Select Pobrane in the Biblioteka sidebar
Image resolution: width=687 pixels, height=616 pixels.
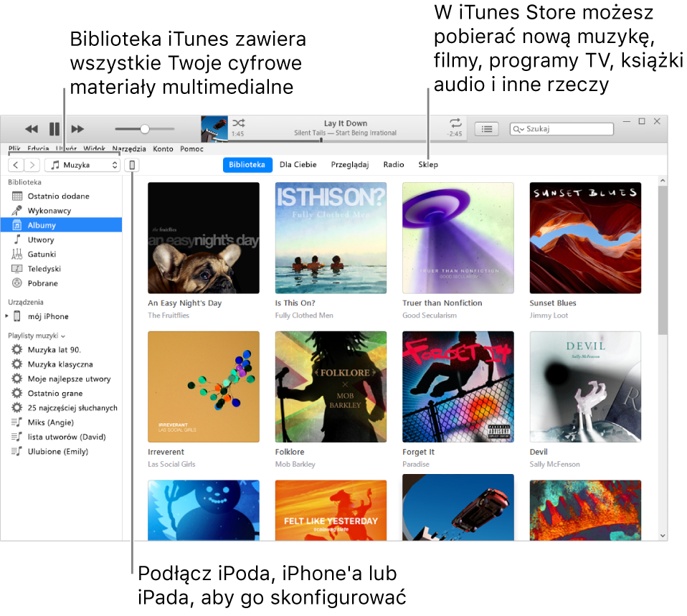[x=36, y=283]
